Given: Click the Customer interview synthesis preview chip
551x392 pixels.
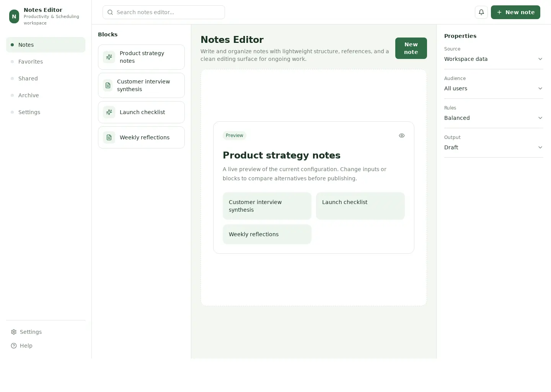Looking at the screenshot, I should pos(267,206).
